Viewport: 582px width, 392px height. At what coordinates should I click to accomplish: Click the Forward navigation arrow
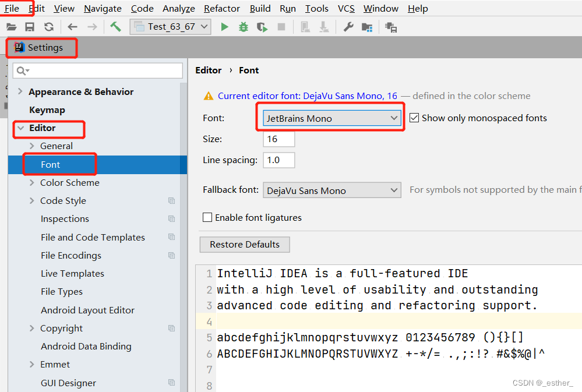[x=92, y=27]
